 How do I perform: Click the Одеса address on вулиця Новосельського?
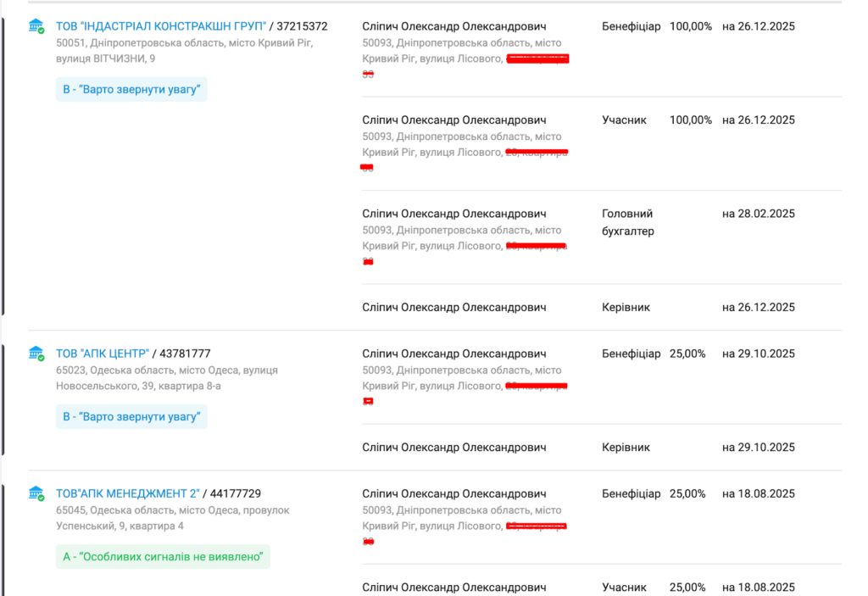pos(167,378)
